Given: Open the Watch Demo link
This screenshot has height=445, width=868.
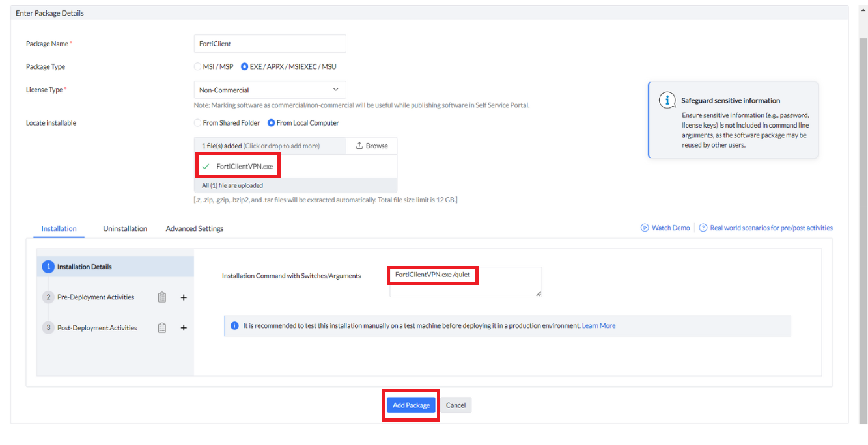Looking at the screenshot, I should [671, 228].
